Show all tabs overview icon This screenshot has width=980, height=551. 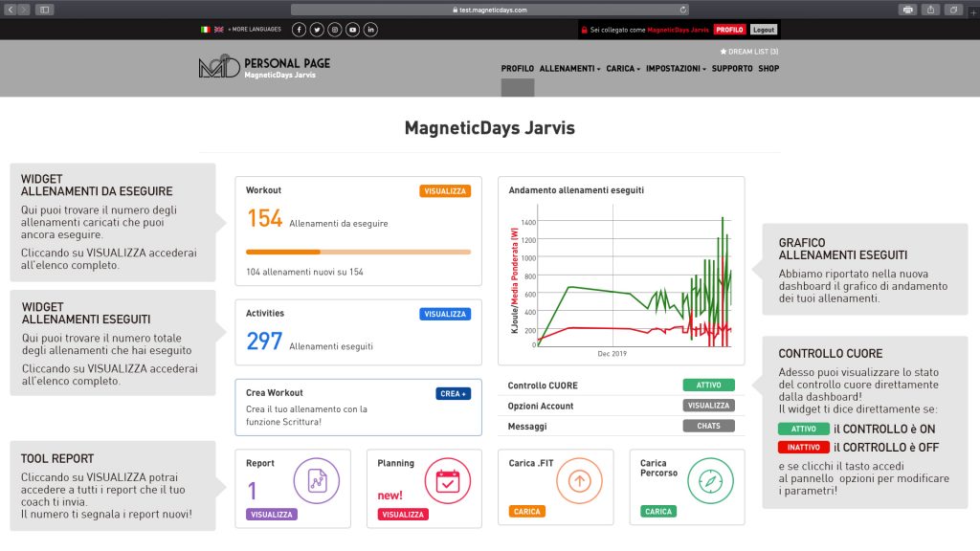[953, 10]
